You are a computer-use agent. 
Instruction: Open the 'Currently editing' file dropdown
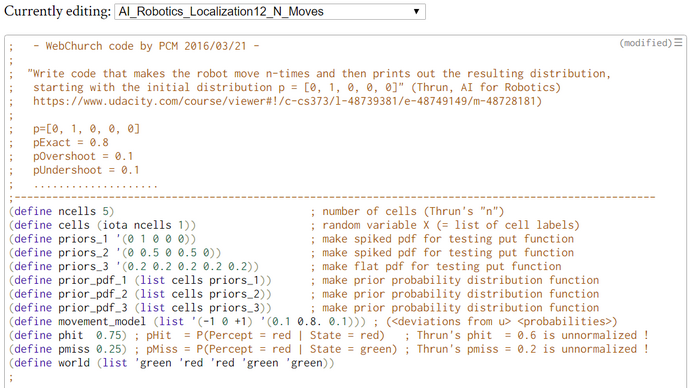pyautogui.click(x=270, y=11)
